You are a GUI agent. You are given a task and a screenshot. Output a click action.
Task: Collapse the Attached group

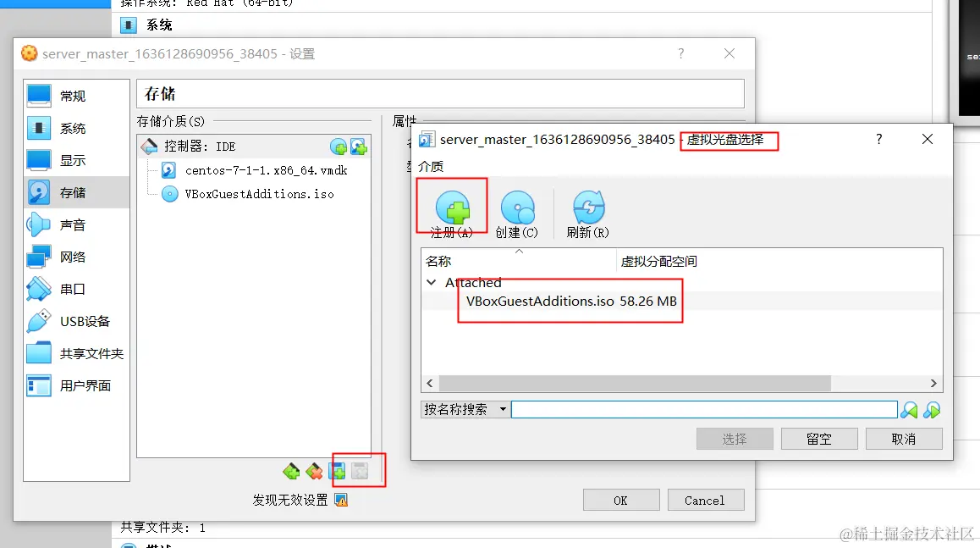431,283
